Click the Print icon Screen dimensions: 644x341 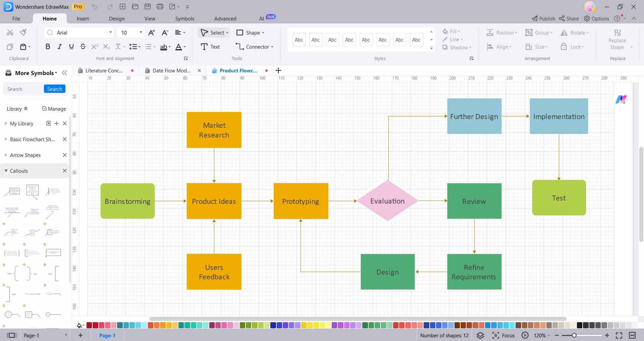[x=160, y=7]
